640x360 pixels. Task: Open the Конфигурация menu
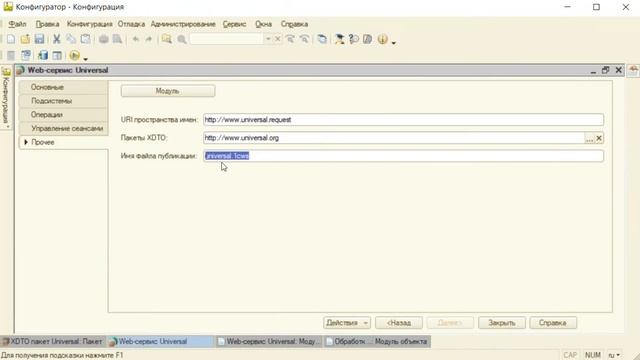tap(89, 24)
